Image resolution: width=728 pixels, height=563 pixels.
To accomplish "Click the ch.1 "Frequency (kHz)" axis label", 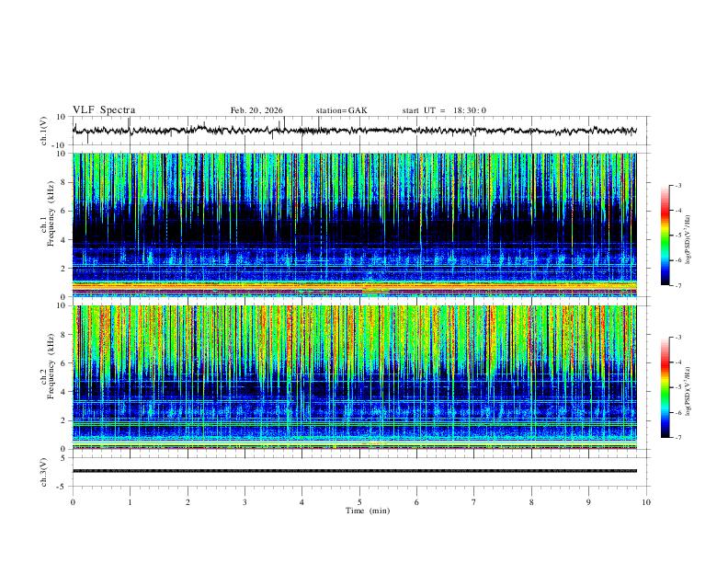I will coord(51,213).
